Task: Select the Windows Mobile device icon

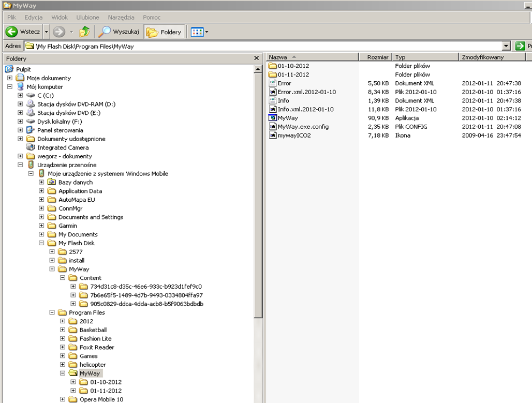Action: tap(41, 173)
